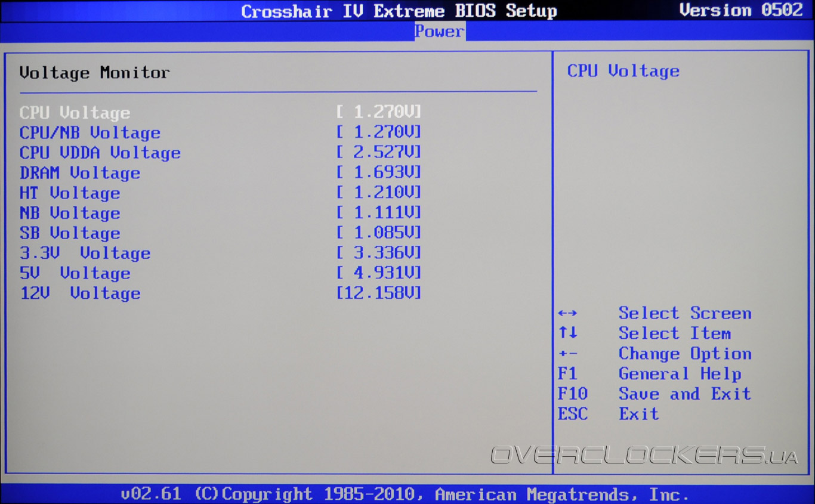Click the ESC key label
The height and width of the screenshot is (504, 815).
(x=573, y=414)
